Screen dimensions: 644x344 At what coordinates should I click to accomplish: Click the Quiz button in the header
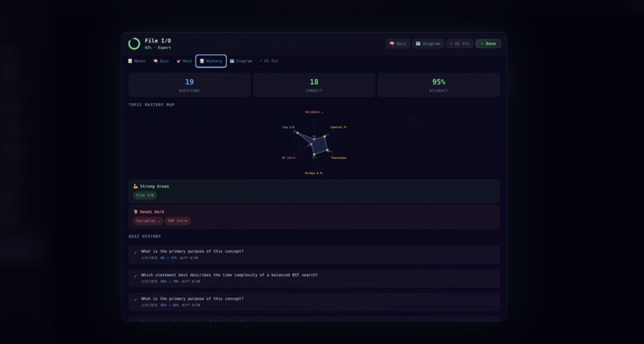(x=398, y=43)
